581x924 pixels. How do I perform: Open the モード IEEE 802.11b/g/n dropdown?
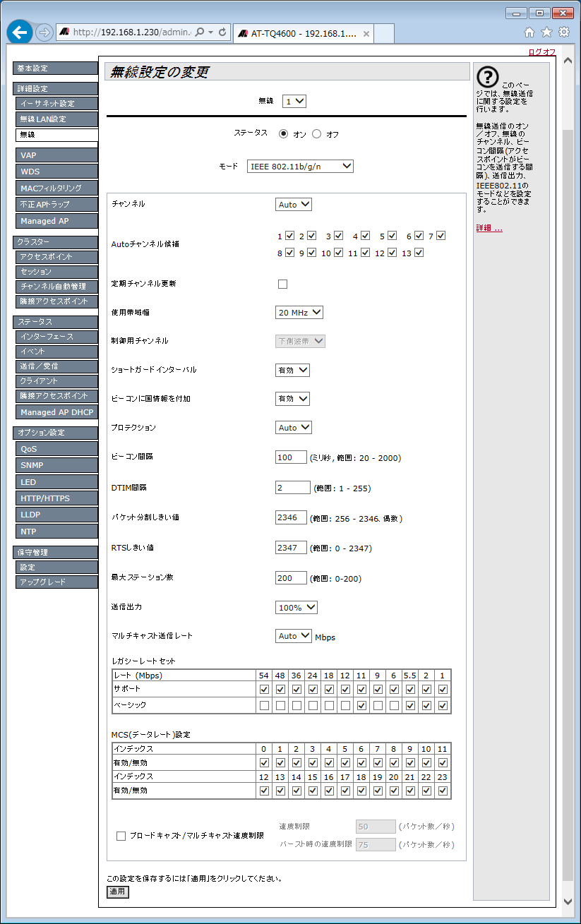coord(300,166)
